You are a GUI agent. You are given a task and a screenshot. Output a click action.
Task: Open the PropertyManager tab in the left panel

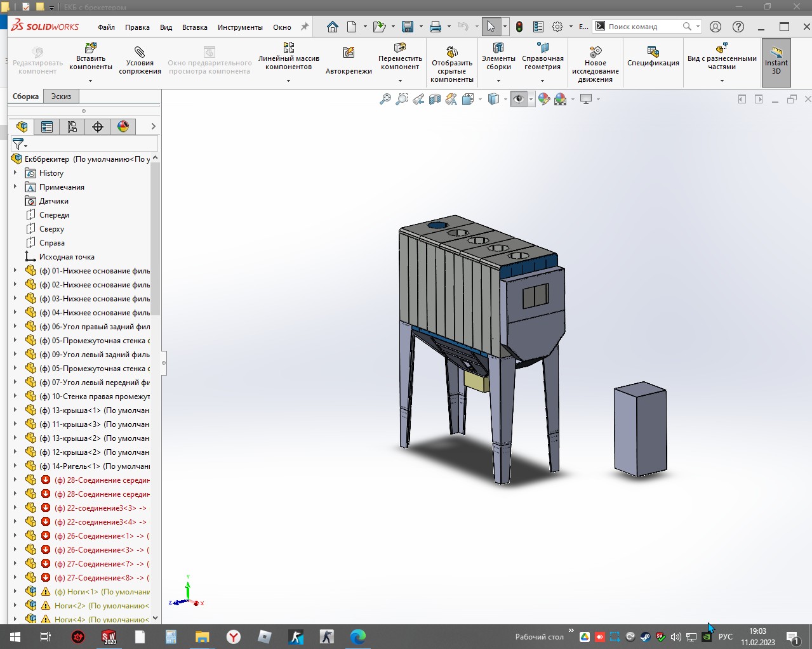[x=47, y=127]
